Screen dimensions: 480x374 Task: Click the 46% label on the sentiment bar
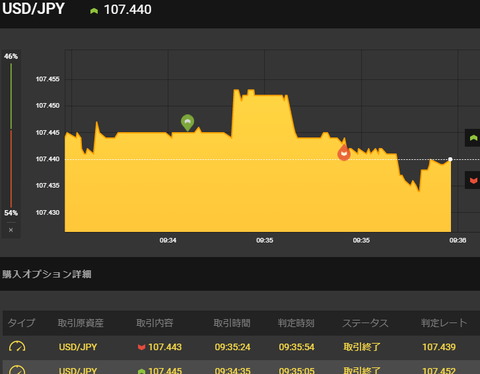(x=11, y=56)
